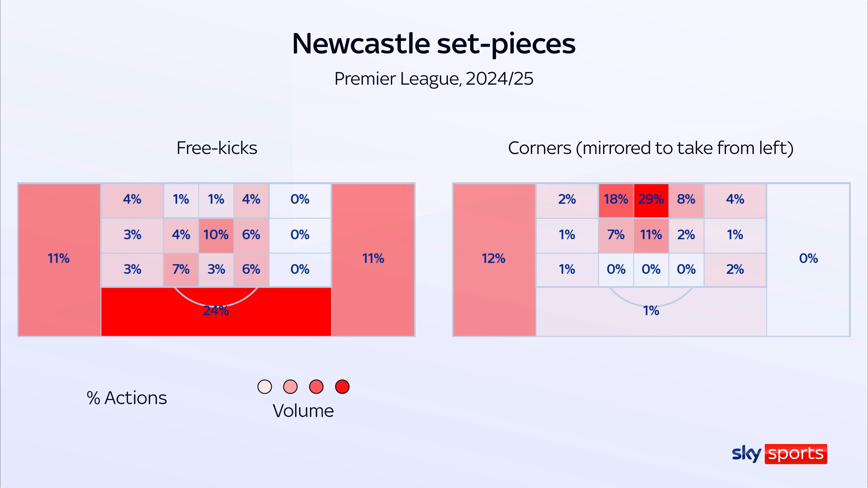Click the 7% free-kicks cell

[181, 270]
